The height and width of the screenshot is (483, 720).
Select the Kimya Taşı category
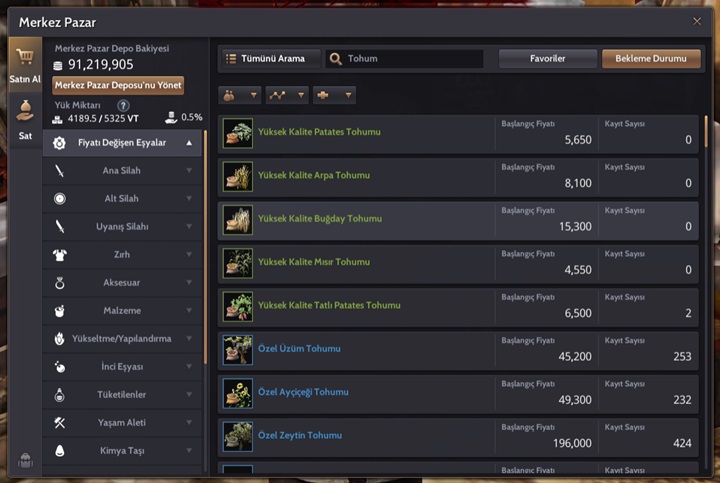click(x=122, y=451)
